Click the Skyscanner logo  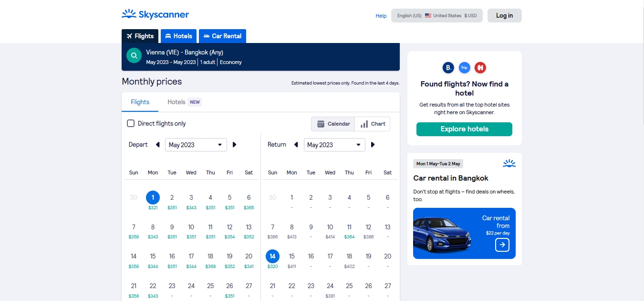click(155, 14)
